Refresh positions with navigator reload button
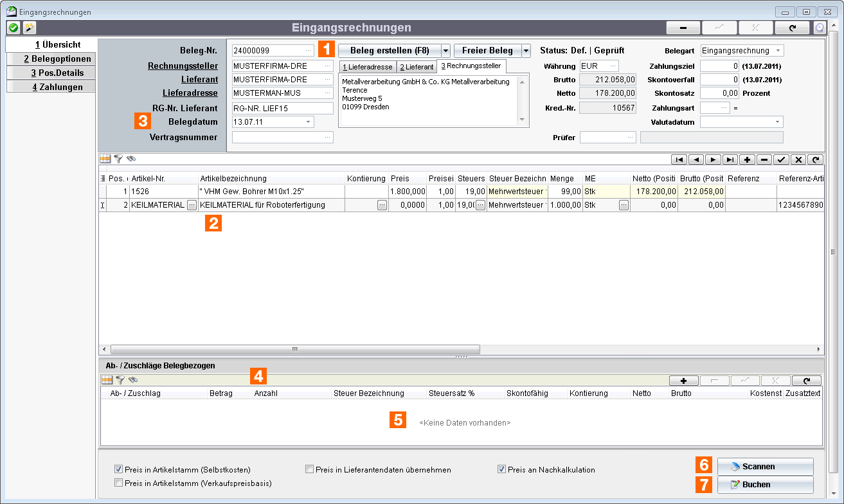 click(816, 159)
